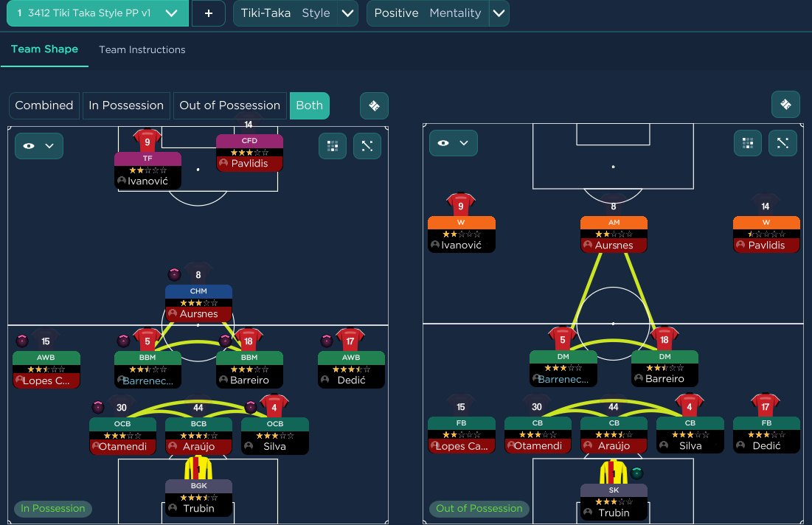Select Barrenec... BBM player card
812x525 pixels.
pos(148,369)
